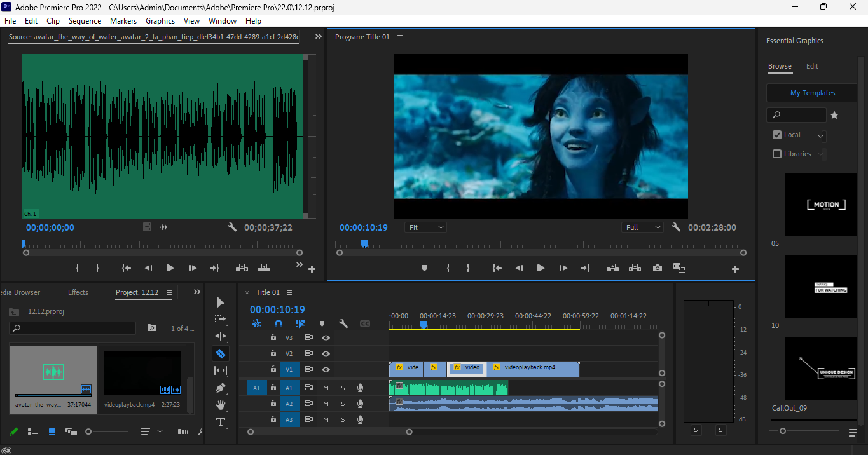Click Lift button in Program monitor
The width and height of the screenshot is (868, 455).
click(612, 268)
